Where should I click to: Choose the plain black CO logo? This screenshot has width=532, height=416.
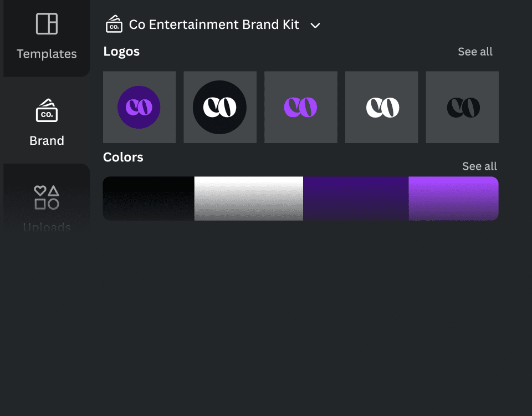tap(462, 107)
